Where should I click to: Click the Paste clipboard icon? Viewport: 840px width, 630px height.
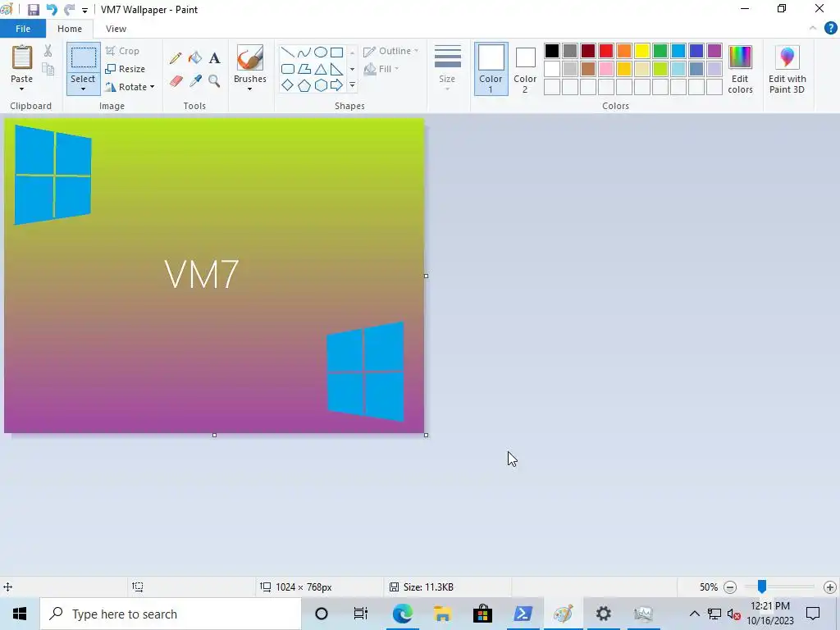pos(22,58)
